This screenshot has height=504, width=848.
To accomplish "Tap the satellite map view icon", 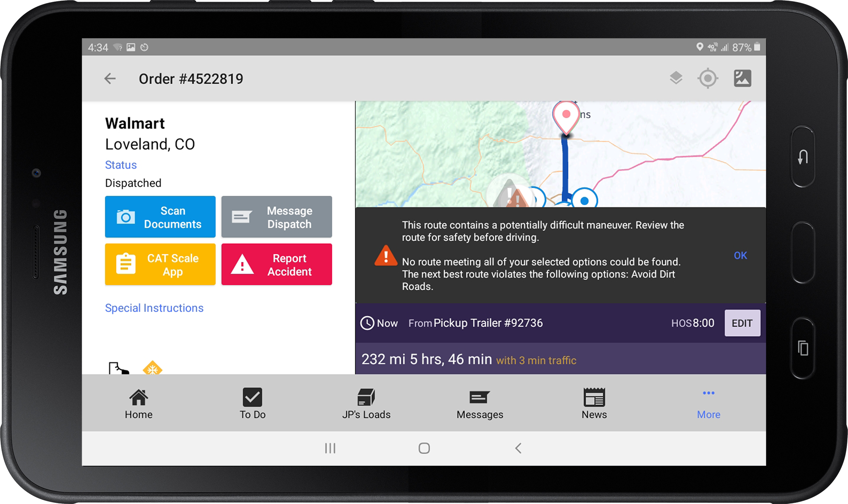I will [x=742, y=78].
